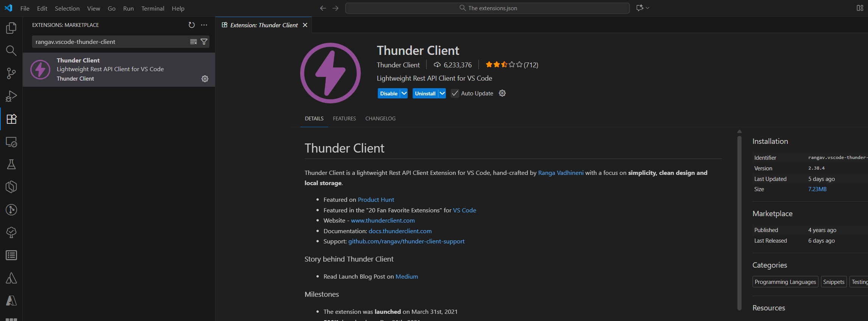Viewport: 868px width, 321px height.
Task: Open the File menu
Action: point(25,8)
